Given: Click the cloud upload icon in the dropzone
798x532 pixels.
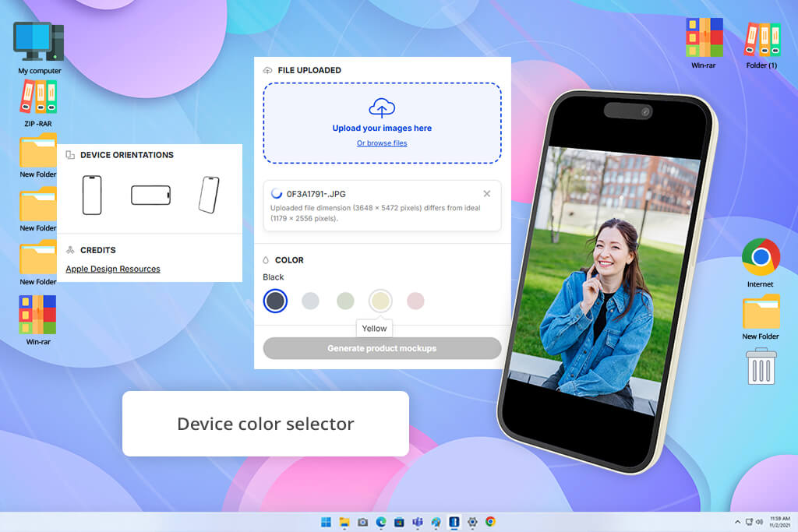Looking at the screenshot, I should click(382, 107).
